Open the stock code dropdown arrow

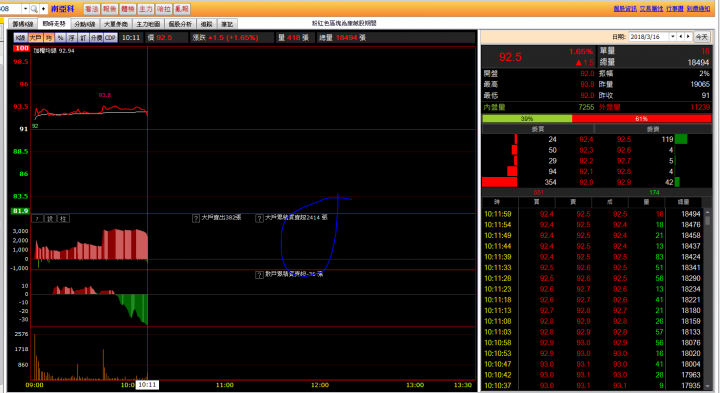(x=25, y=9)
